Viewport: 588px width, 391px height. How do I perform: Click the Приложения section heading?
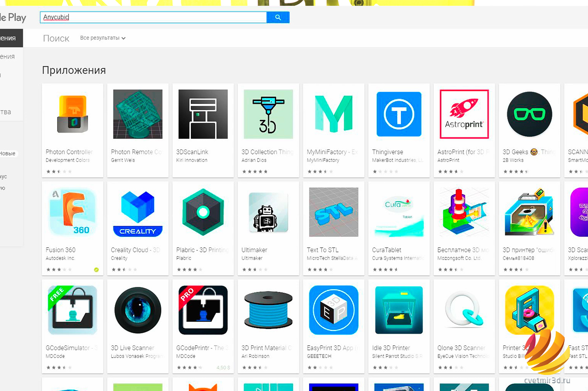pyautogui.click(x=74, y=70)
